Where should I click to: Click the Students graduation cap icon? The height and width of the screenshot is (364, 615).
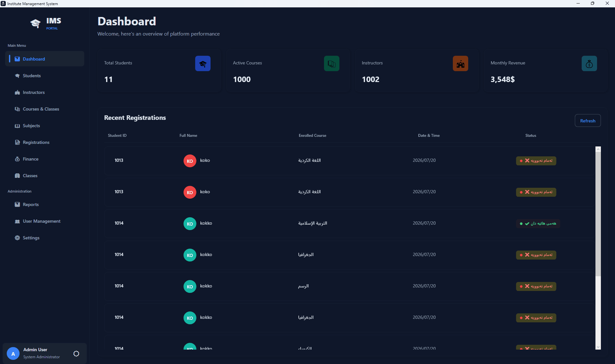pos(17,76)
